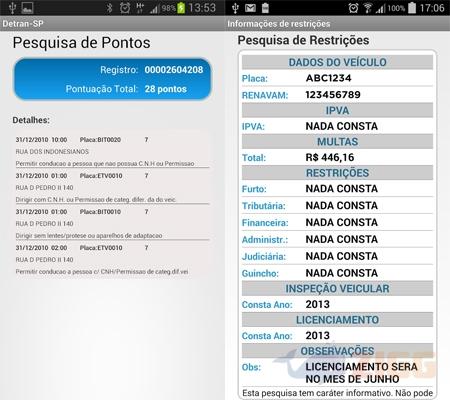The height and width of the screenshot is (400, 450).
Task: Tap the Bluetooth status icon
Action: (109, 8)
